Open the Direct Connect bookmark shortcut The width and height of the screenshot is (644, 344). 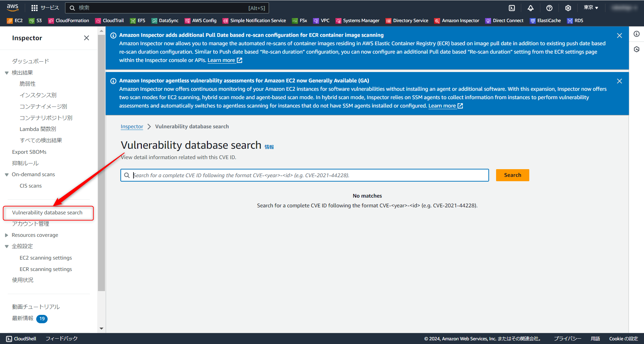504,21
